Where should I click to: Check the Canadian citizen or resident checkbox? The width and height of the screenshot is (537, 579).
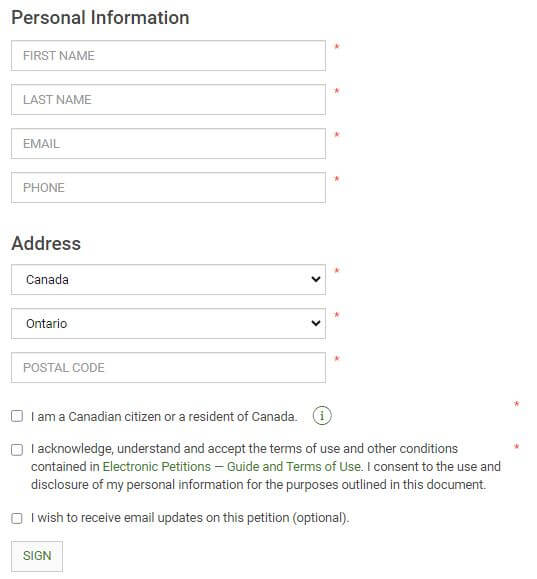pyautogui.click(x=17, y=416)
